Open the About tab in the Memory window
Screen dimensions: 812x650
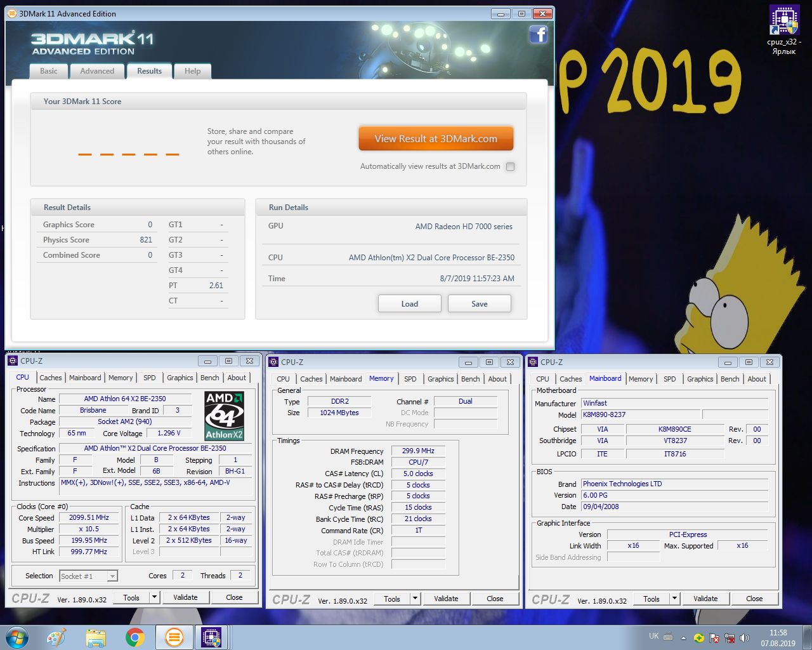497,379
